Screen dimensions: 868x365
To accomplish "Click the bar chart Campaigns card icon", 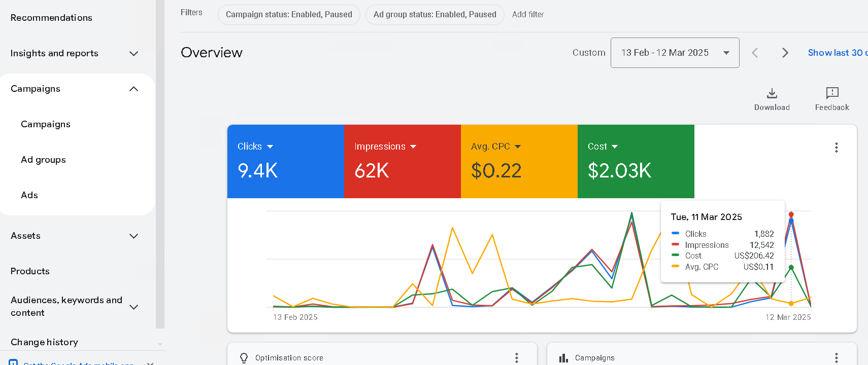I will 563,358.
